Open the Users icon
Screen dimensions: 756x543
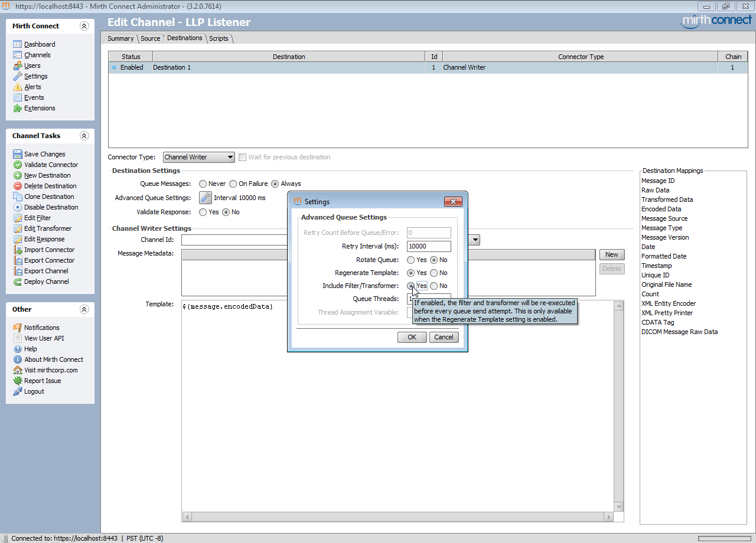pyautogui.click(x=18, y=66)
